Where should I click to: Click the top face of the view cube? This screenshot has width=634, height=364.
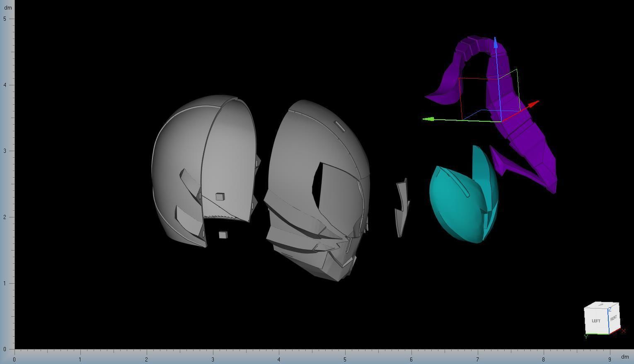click(x=602, y=304)
